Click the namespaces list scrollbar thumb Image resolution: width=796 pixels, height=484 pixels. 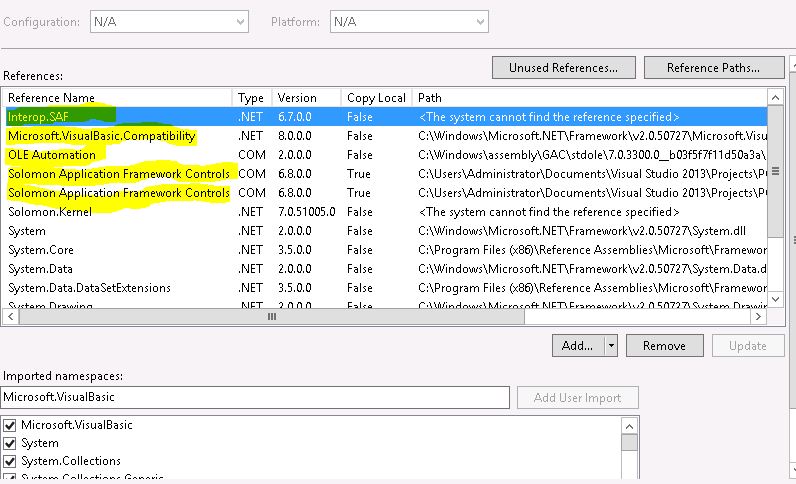pyautogui.click(x=629, y=442)
